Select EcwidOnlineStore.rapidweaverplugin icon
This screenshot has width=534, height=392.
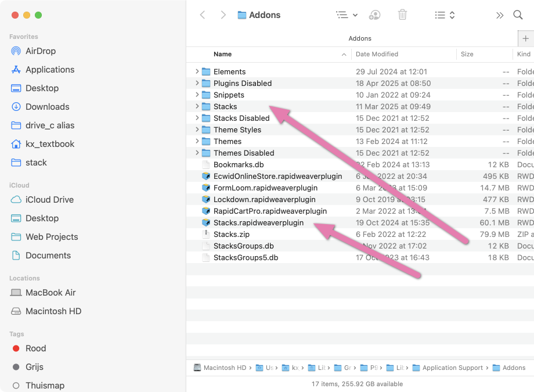[206, 176]
